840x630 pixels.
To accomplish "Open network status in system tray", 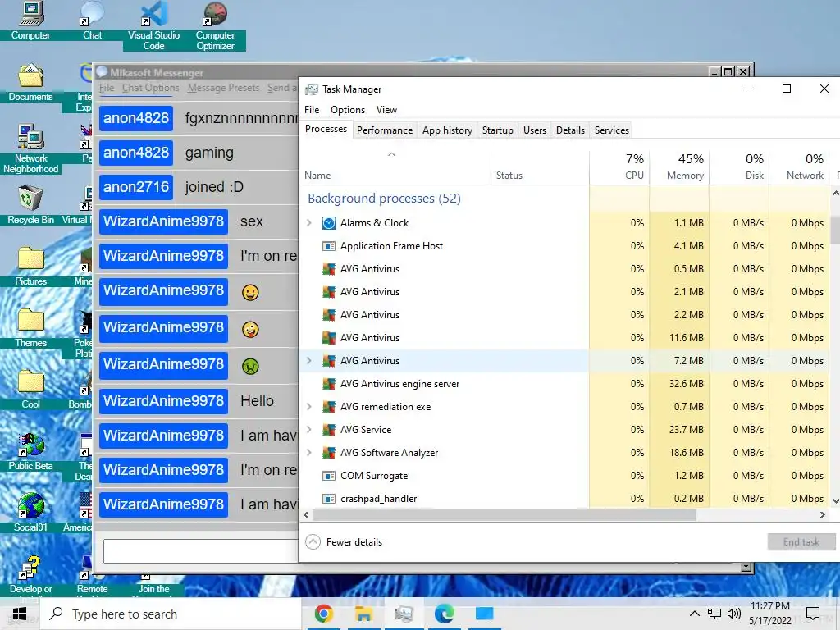I will tap(714, 614).
